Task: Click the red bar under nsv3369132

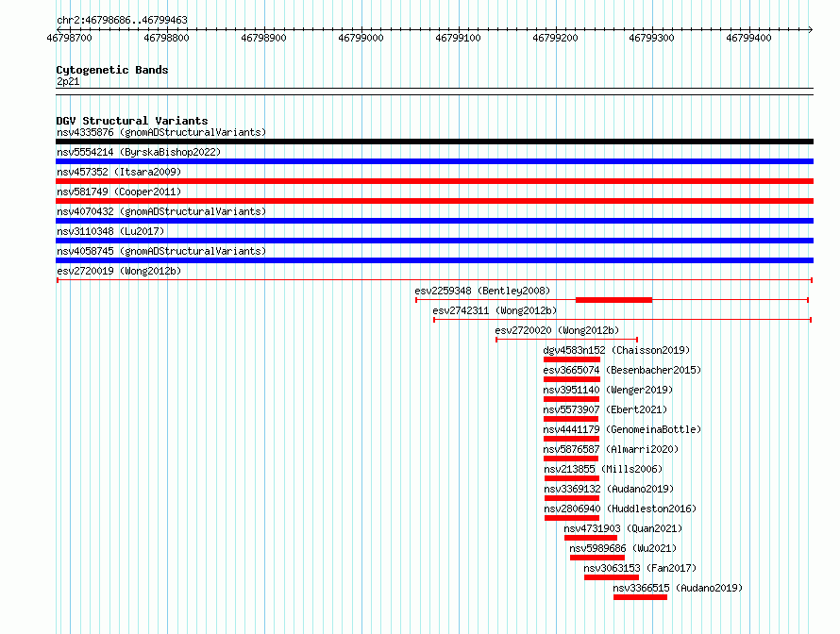Action: [x=572, y=498]
